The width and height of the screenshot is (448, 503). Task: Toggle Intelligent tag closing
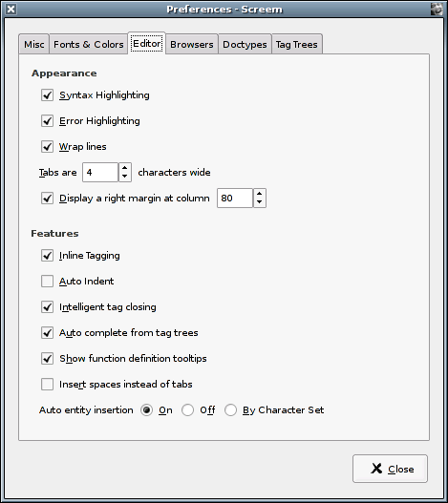tap(47, 307)
